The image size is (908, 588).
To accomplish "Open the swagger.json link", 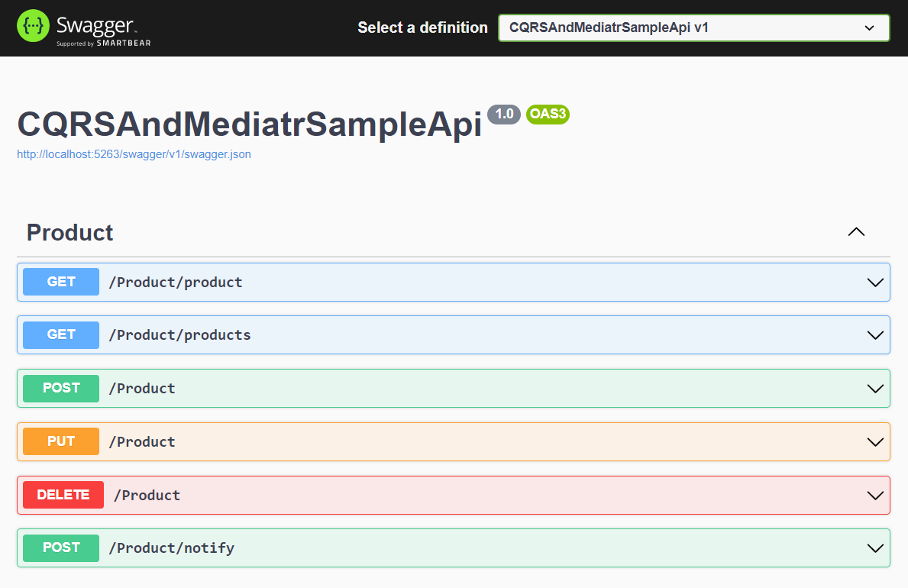I will (134, 154).
